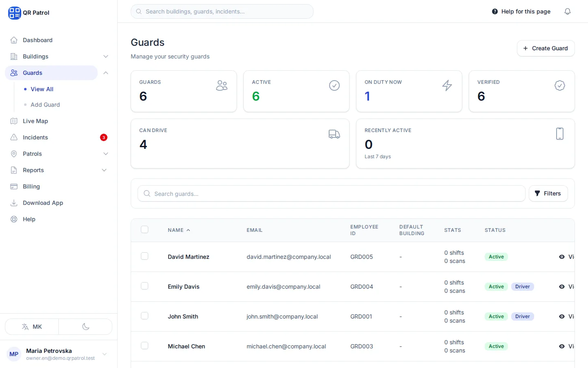Click the verified badge icon on Verified card
This screenshot has height=368, width=588.
click(560, 85)
